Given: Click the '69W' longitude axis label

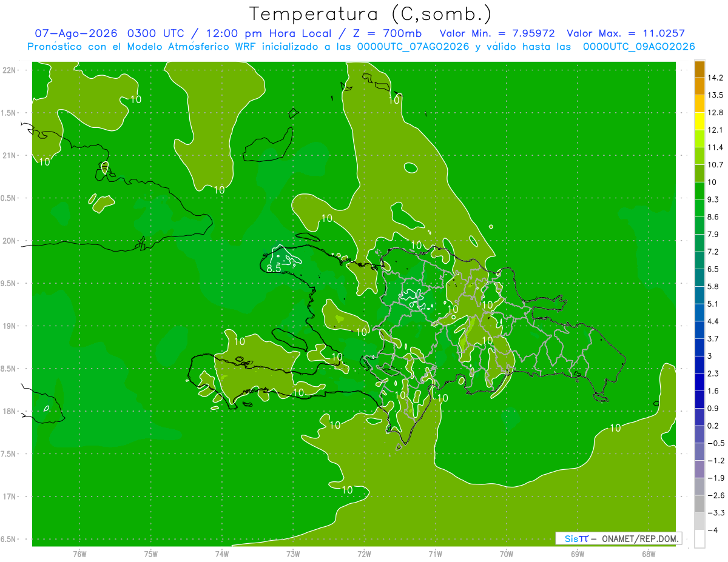Looking at the screenshot, I should point(578,554).
